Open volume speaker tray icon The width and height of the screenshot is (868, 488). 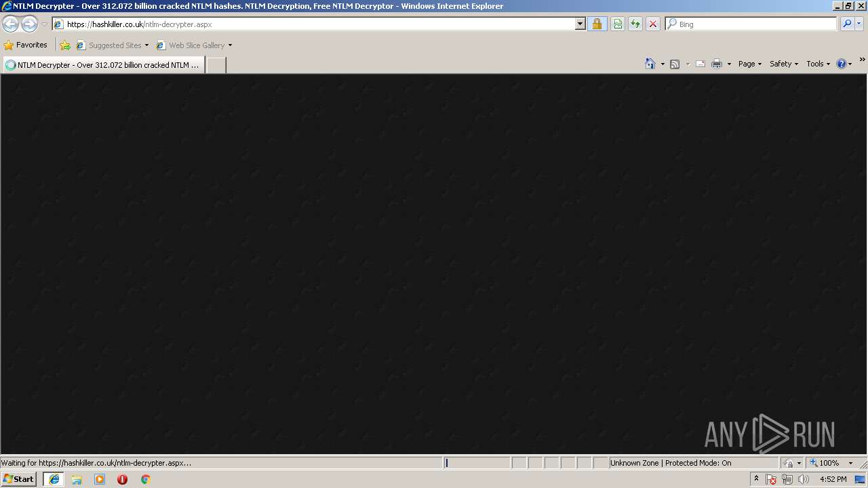tap(804, 479)
